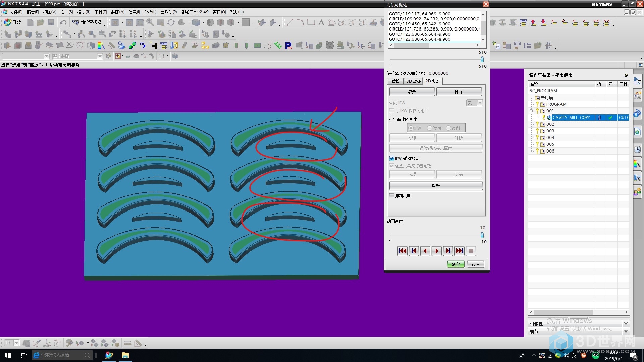Cancel the dialog with 取消

click(475, 264)
